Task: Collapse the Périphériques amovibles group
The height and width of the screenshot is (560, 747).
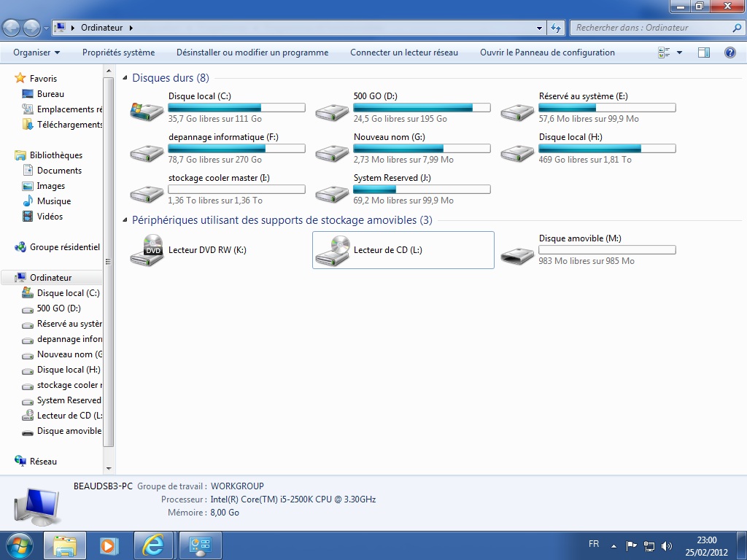Action: [125, 220]
